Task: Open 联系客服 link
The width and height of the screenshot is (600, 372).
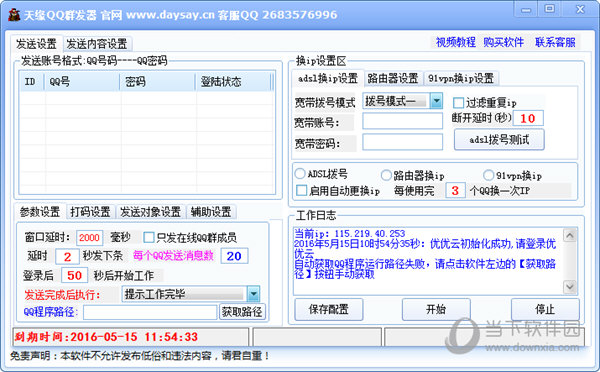Action: [x=555, y=42]
